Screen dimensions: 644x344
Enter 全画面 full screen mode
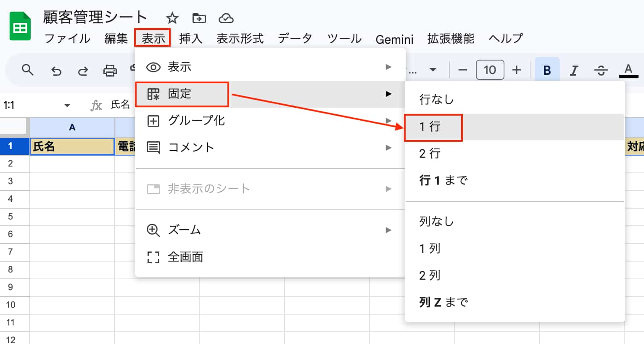pyautogui.click(x=269, y=257)
